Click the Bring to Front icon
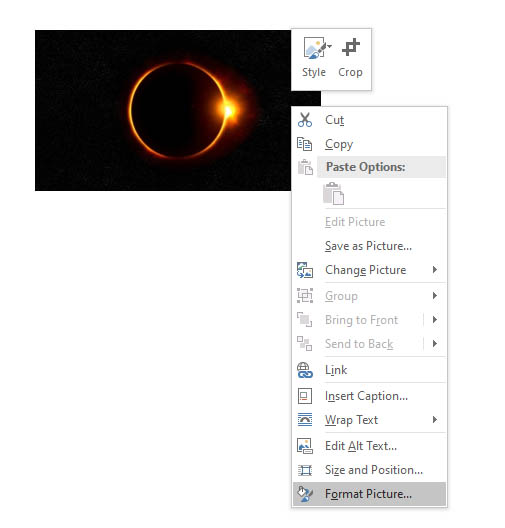505x528 pixels. coord(305,320)
